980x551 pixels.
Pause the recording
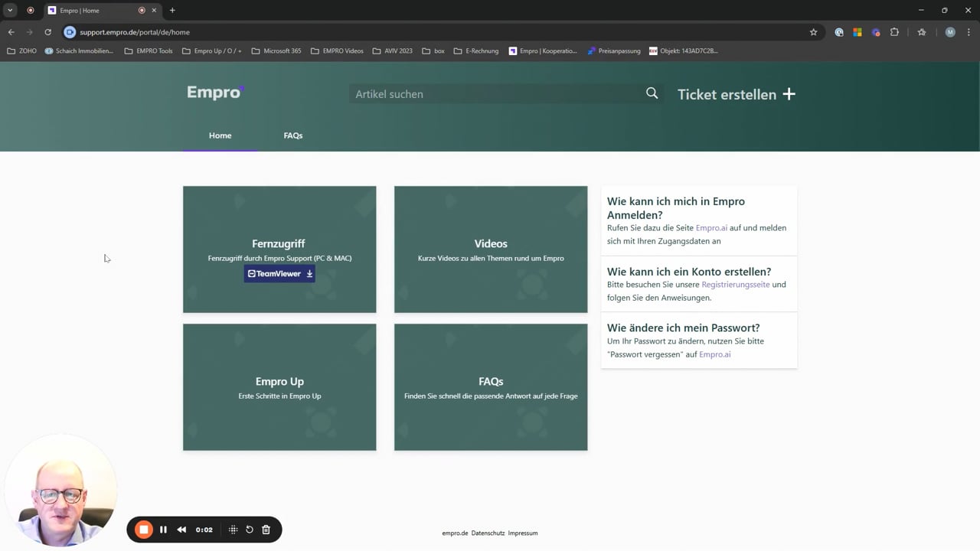click(x=163, y=530)
